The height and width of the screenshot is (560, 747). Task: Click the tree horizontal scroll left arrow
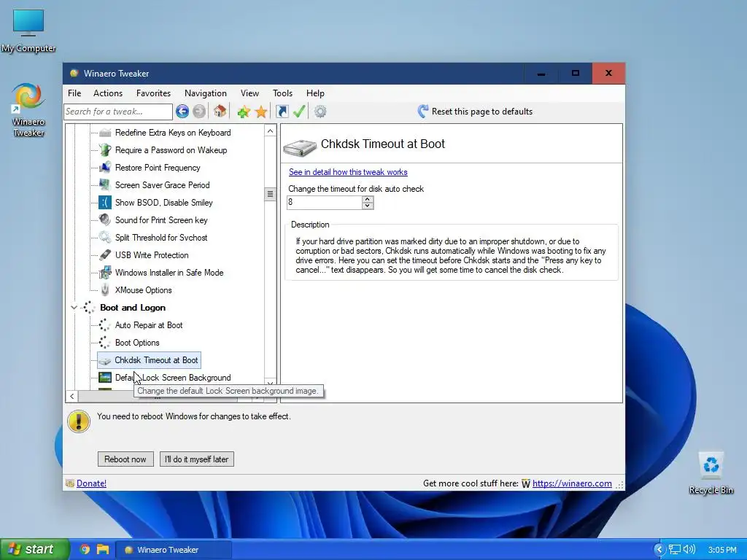pyautogui.click(x=71, y=396)
